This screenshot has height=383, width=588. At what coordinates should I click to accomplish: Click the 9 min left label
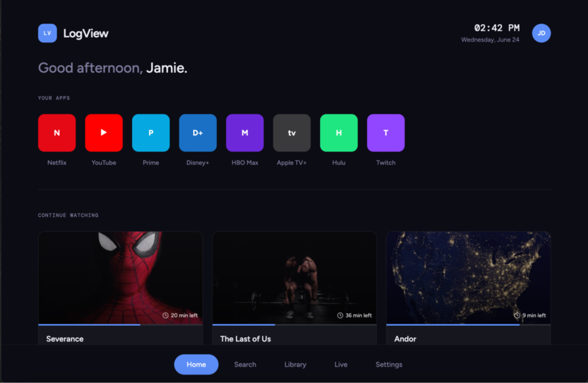[534, 315]
